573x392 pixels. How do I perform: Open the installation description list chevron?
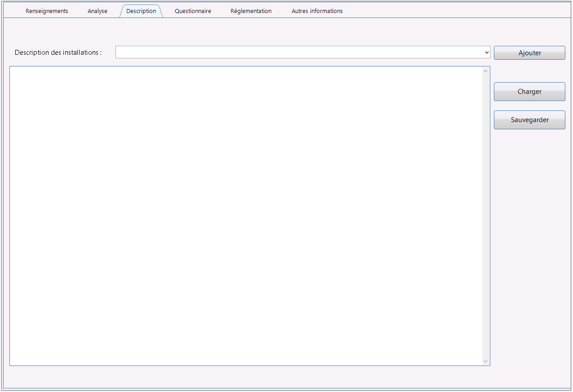click(487, 53)
